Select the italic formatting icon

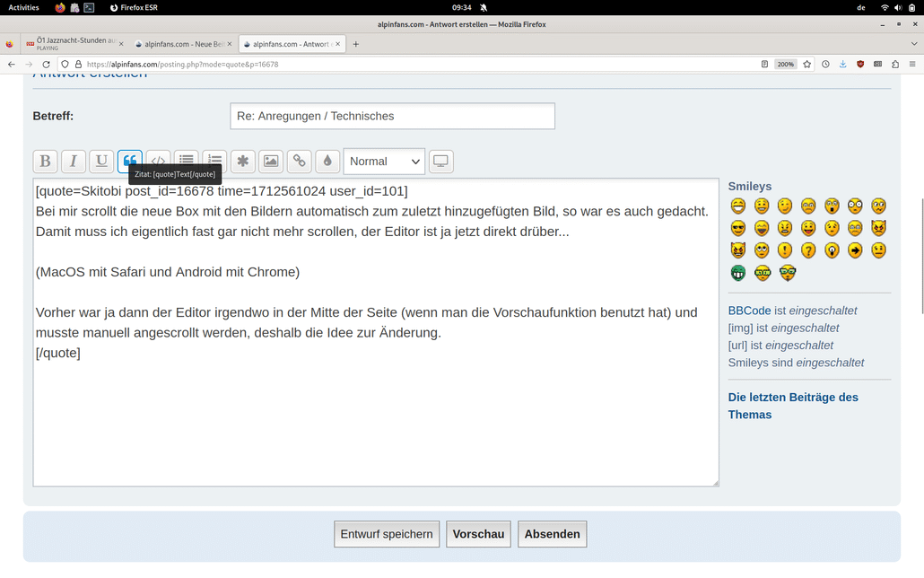point(73,161)
